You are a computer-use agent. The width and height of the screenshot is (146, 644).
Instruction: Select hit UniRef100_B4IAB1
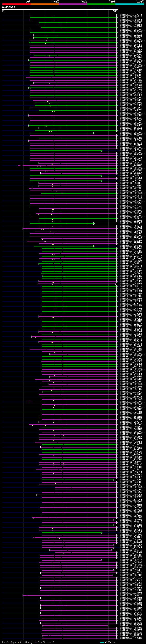(x=131, y=58)
